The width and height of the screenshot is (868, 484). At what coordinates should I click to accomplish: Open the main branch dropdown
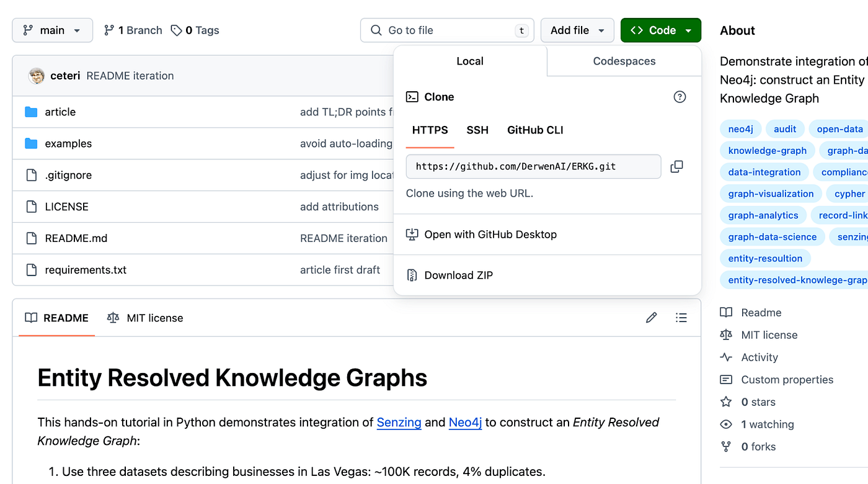(x=52, y=30)
